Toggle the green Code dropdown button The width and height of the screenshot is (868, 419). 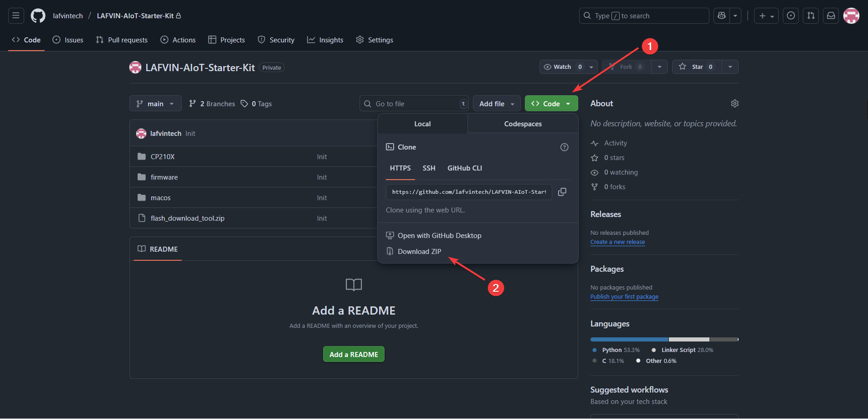pos(551,103)
